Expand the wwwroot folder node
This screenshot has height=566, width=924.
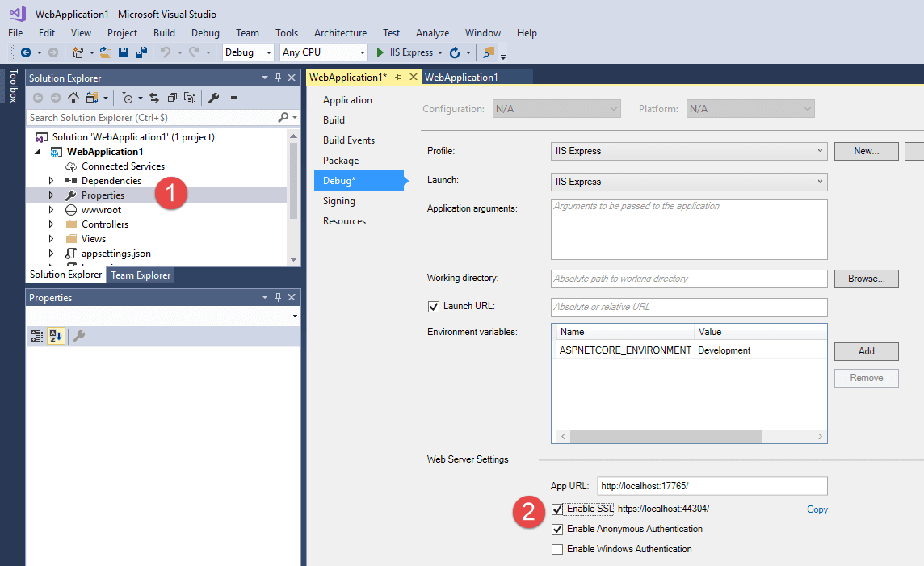[x=51, y=210]
